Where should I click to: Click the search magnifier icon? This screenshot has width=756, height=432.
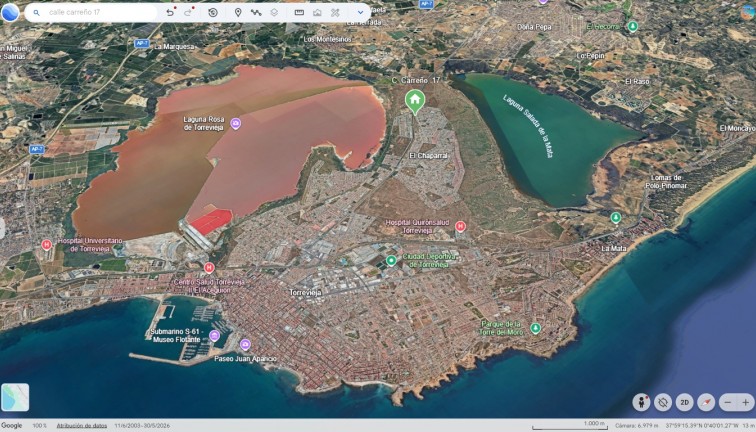36,13
